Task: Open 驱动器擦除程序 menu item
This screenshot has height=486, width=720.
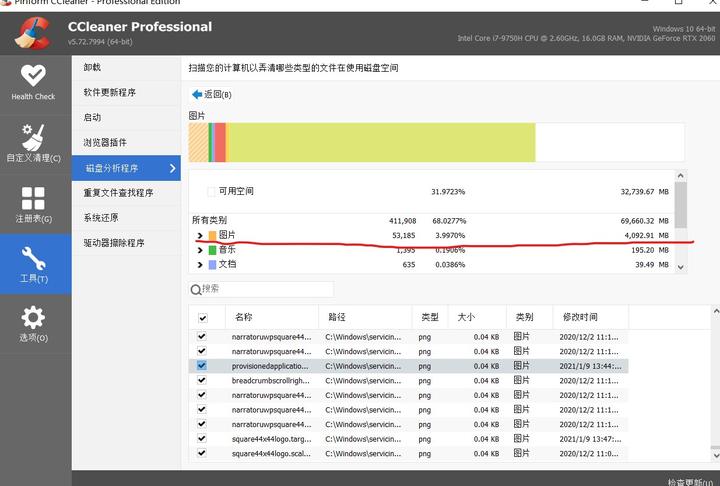Action: (126, 243)
